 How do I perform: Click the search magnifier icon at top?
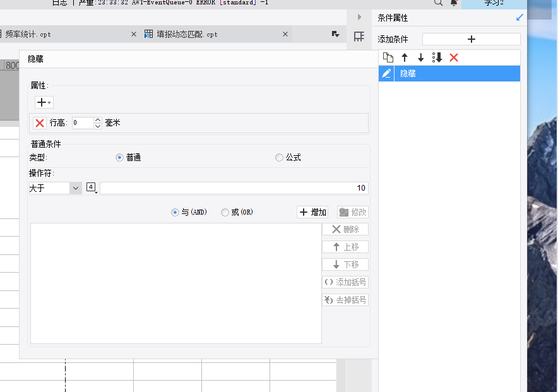point(438,3)
